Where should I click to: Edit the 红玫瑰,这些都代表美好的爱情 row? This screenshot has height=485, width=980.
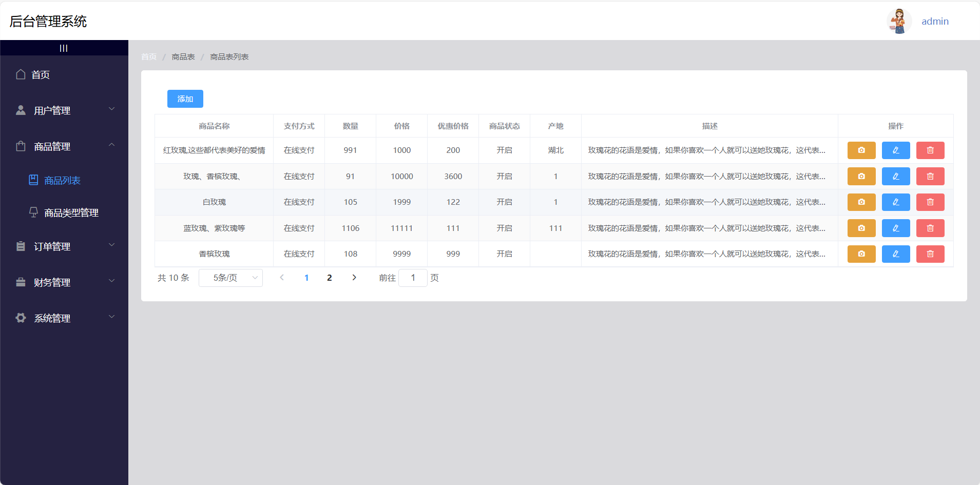[x=896, y=150]
